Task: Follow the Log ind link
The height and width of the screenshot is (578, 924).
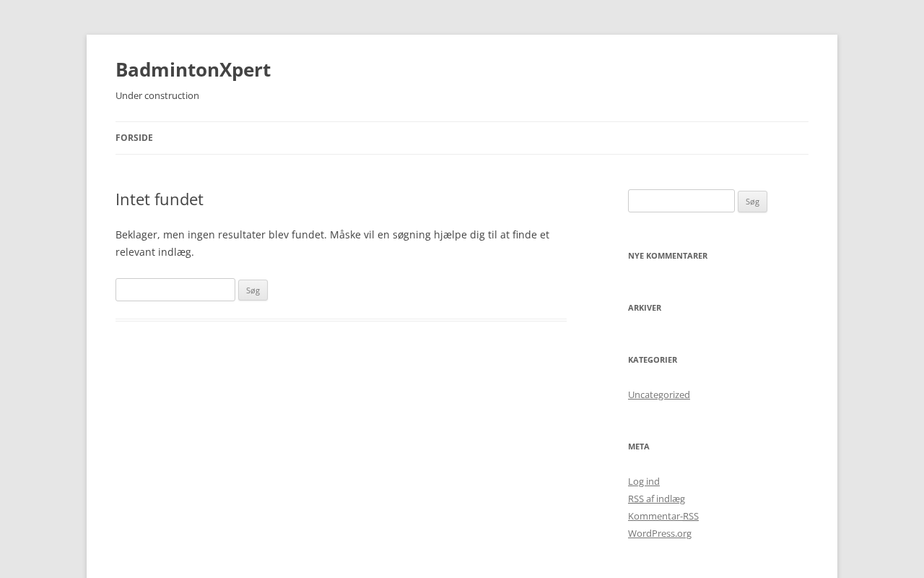Action: pos(643,481)
